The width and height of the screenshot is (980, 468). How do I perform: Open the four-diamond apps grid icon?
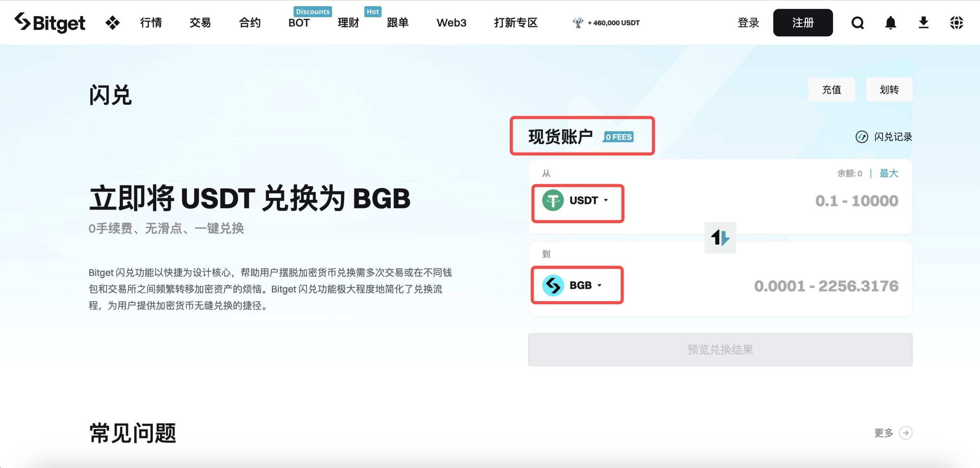point(112,23)
